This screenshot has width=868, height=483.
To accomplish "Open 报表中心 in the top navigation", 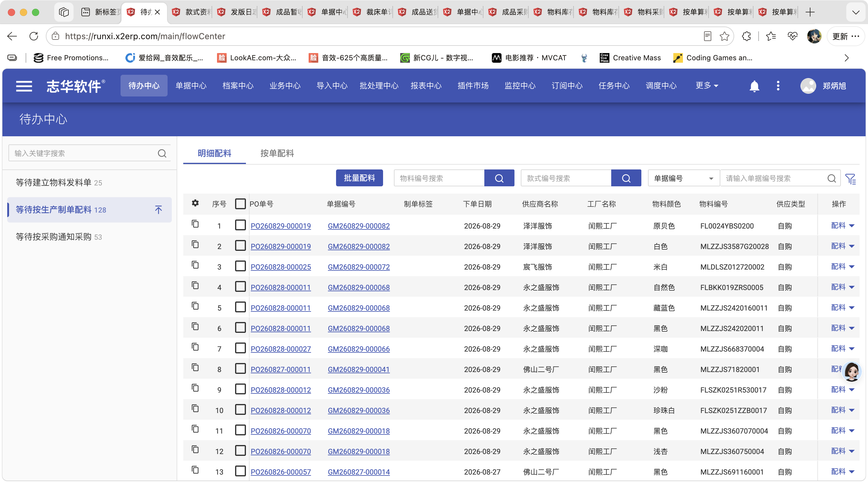I will tap(426, 86).
